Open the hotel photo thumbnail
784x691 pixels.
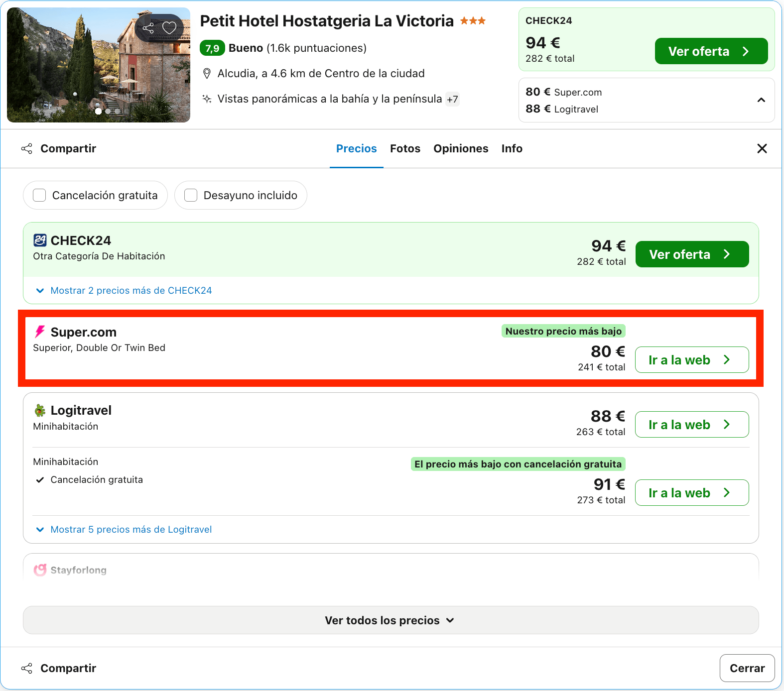click(99, 65)
